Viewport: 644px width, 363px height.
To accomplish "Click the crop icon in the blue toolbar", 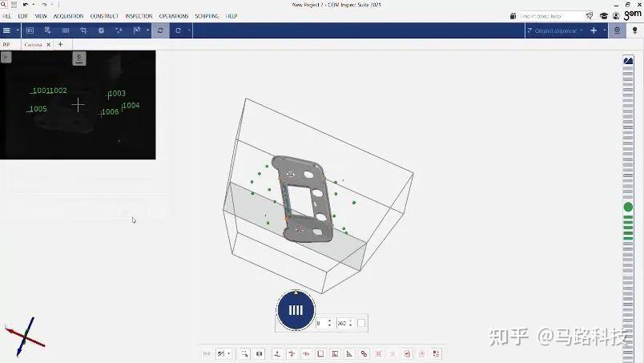I will tap(83, 30).
